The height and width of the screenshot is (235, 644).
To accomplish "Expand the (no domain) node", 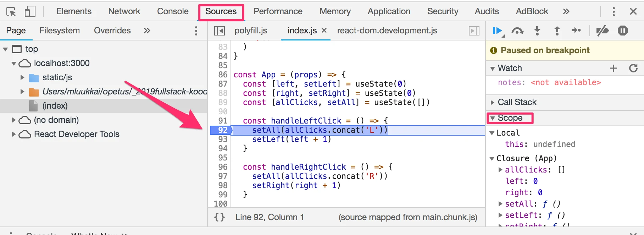I will (14, 120).
